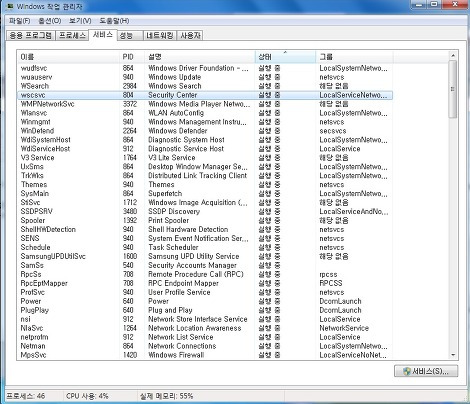
Task: Select the wscsvc service row
Action: pyautogui.click(x=205, y=95)
